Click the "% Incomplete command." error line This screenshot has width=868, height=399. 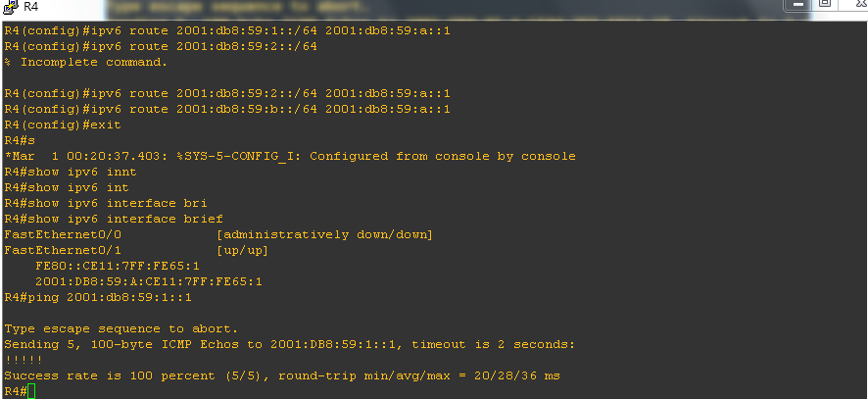coord(86,62)
